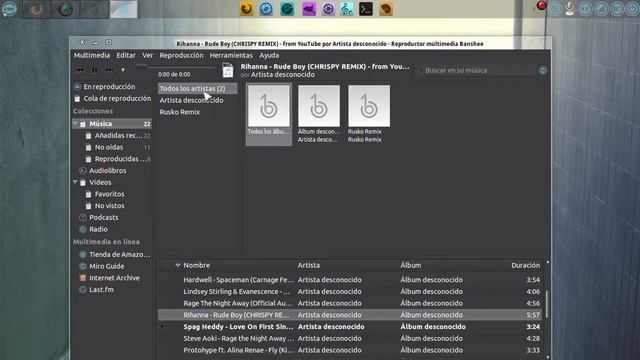Skip to the next track

click(109, 70)
